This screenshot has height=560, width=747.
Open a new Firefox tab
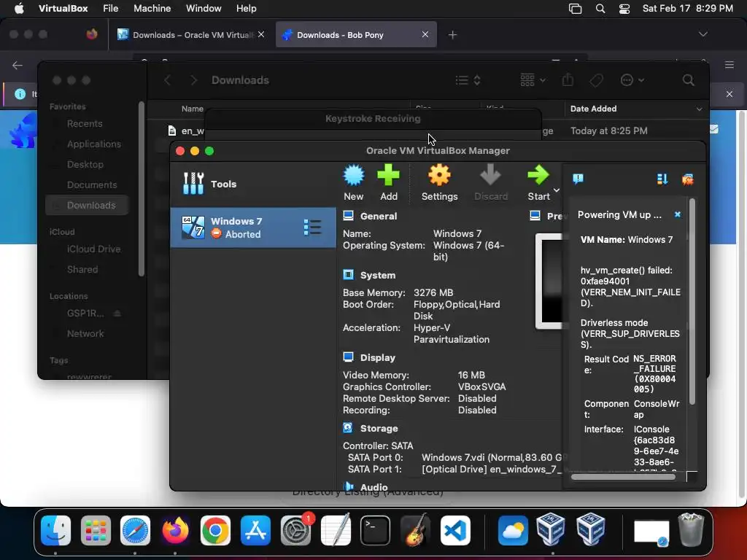point(452,35)
